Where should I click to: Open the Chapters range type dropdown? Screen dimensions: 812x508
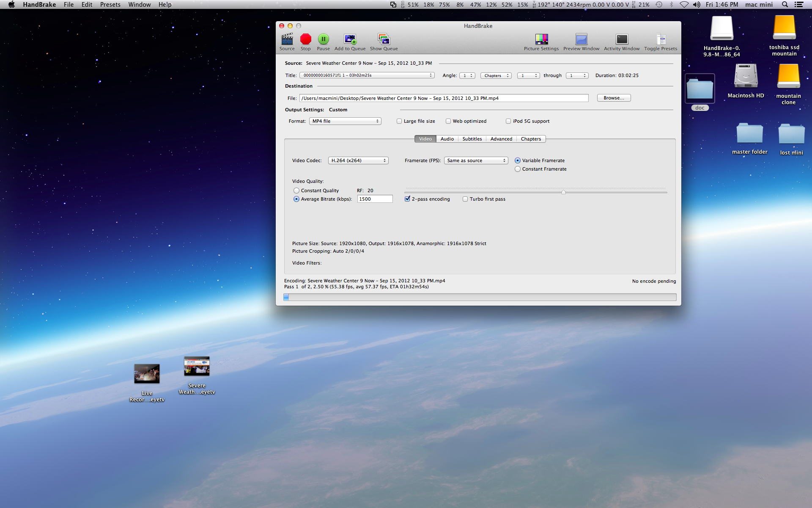pos(496,75)
